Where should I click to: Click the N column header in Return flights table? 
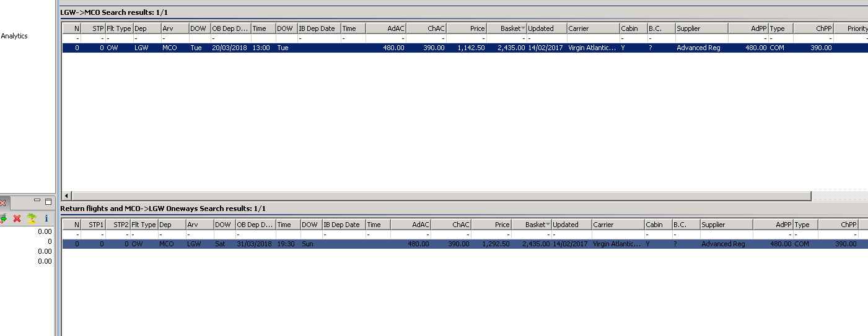[72, 225]
